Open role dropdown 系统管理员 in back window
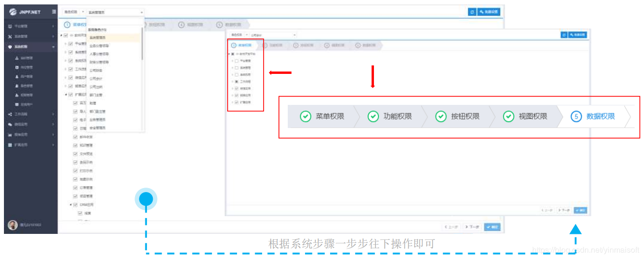The width and height of the screenshot is (644, 259). (116, 12)
